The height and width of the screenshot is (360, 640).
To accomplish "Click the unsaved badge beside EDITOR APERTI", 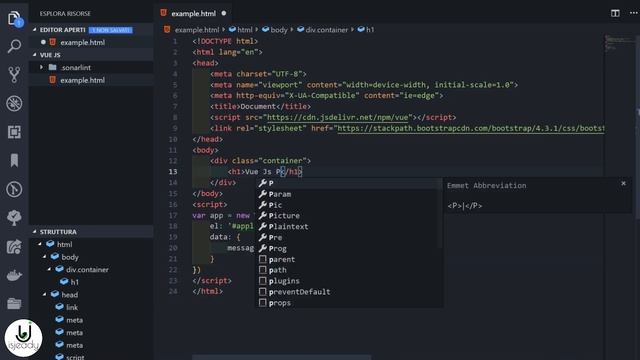I will [111, 30].
